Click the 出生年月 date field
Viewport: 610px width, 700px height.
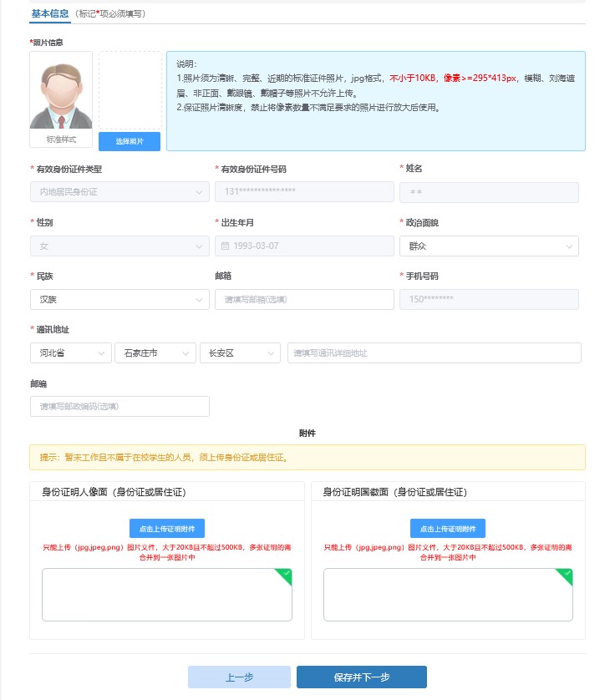(304, 246)
